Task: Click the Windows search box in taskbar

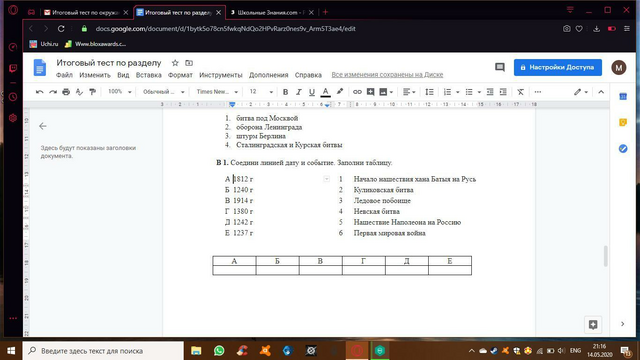Action: (x=103, y=351)
